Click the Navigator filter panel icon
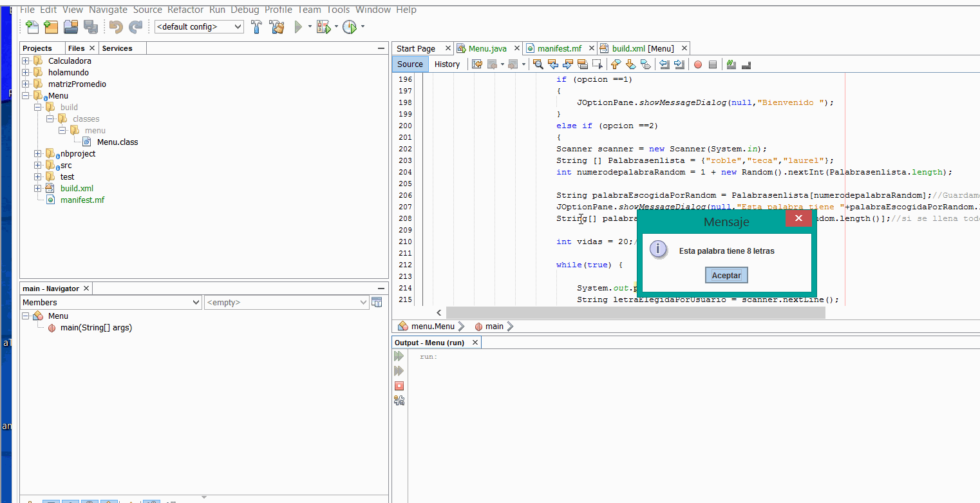This screenshot has height=503, width=980. pos(377,302)
